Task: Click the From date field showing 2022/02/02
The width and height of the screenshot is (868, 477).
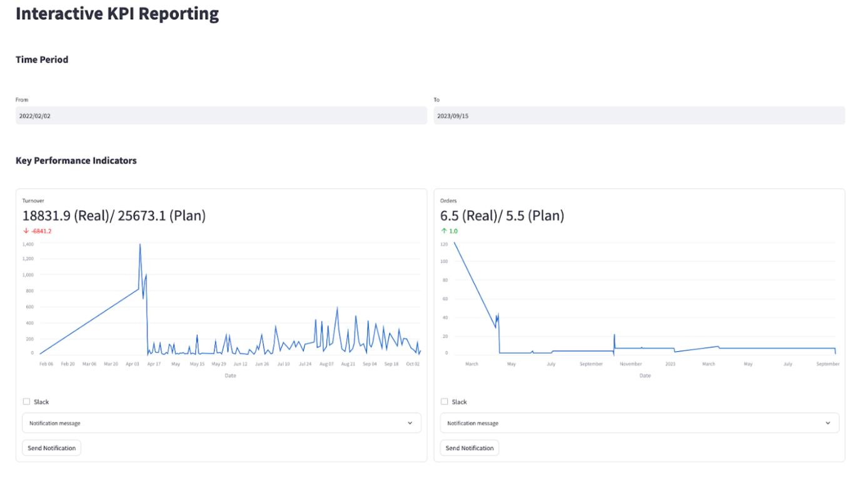Action: 221,116
